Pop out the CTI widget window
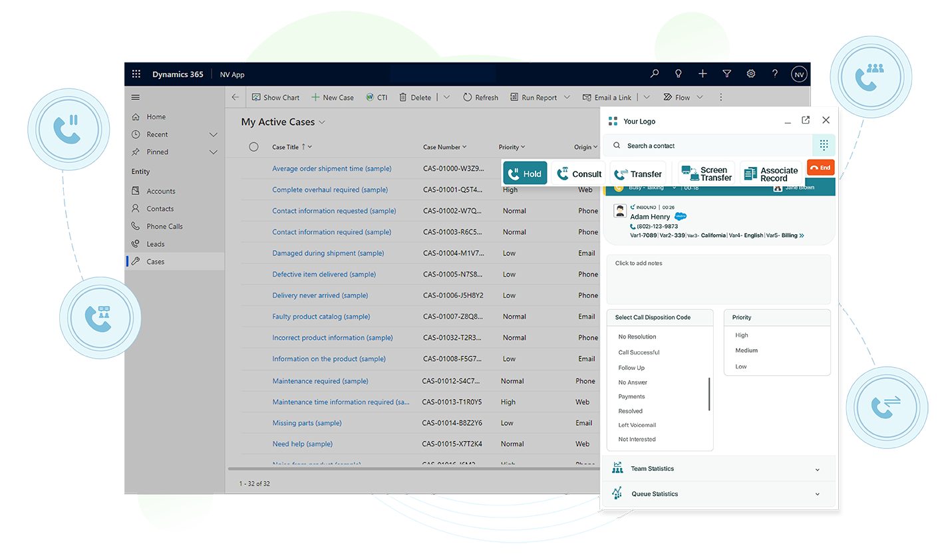 (x=806, y=120)
